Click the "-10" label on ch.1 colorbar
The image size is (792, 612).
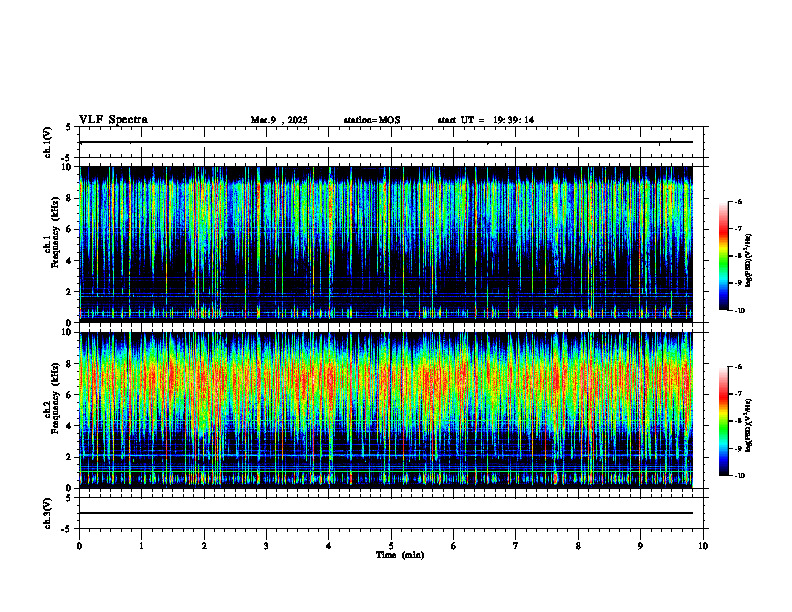click(739, 311)
